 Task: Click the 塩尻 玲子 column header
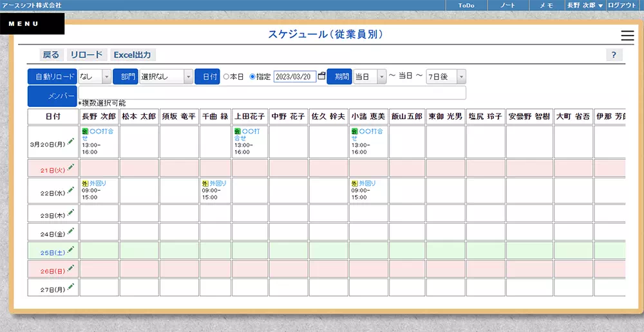(486, 117)
